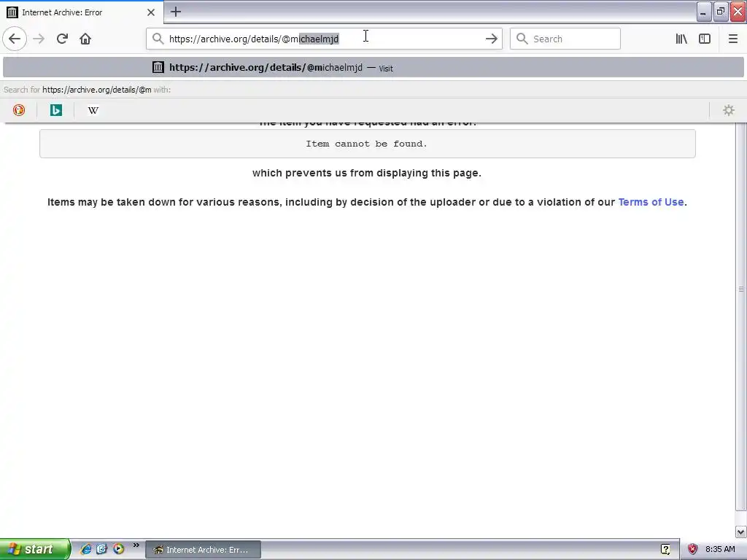The width and height of the screenshot is (747, 560).
Task: Launch Internet Explorer from quick launch
Action: tap(86, 549)
